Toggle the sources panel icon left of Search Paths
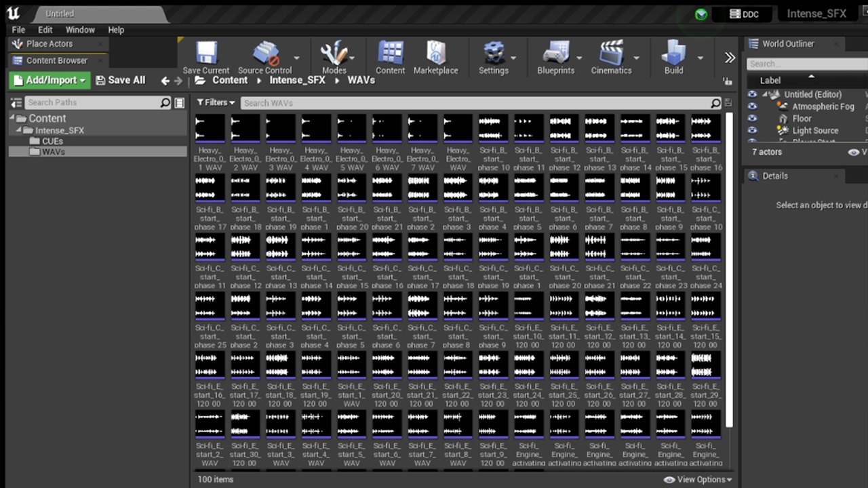Viewport: 868px width, 488px height. 17,102
